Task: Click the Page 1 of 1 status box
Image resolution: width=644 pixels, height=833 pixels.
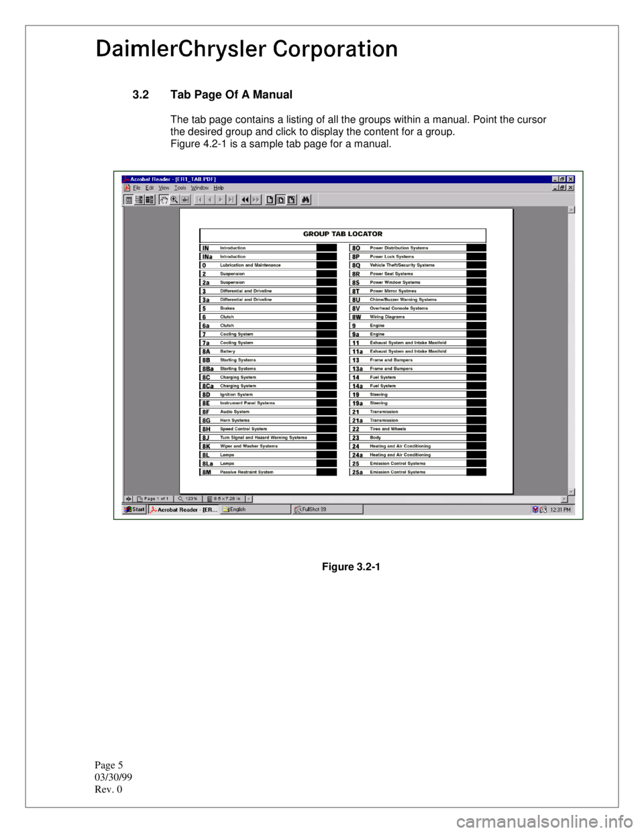Action: pos(154,499)
